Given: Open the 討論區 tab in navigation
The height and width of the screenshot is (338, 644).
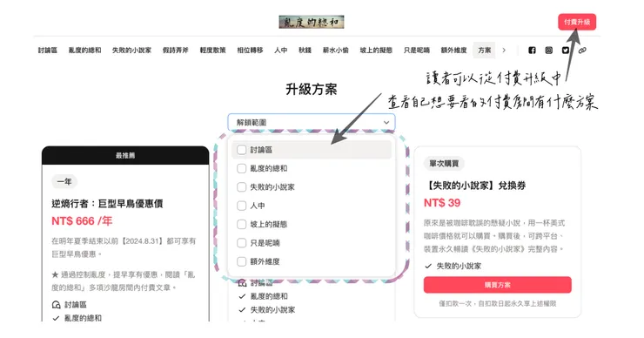Looking at the screenshot, I should [48, 51].
